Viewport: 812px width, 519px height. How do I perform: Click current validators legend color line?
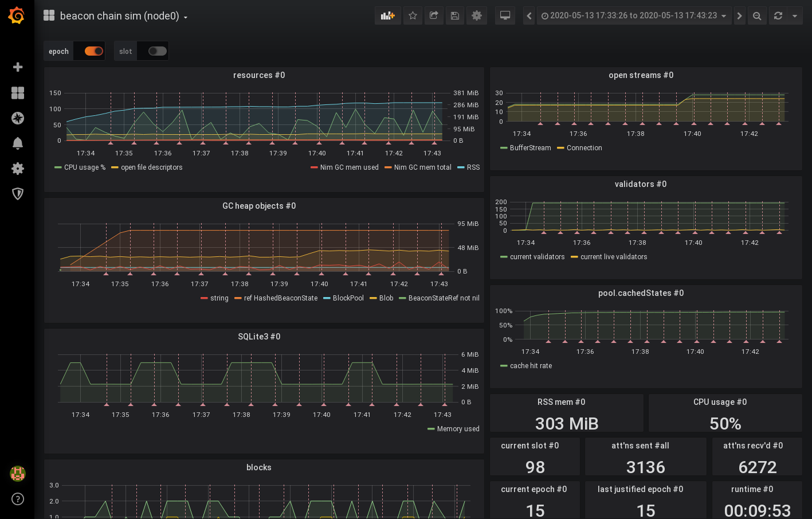click(504, 257)
